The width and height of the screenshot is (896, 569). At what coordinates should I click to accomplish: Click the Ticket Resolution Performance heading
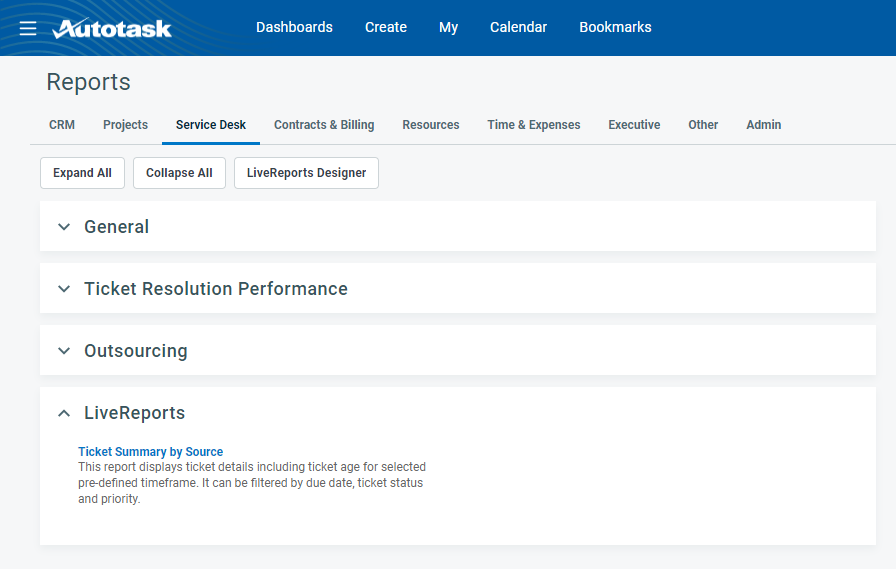pyautogui.click(x=216, y=289)
